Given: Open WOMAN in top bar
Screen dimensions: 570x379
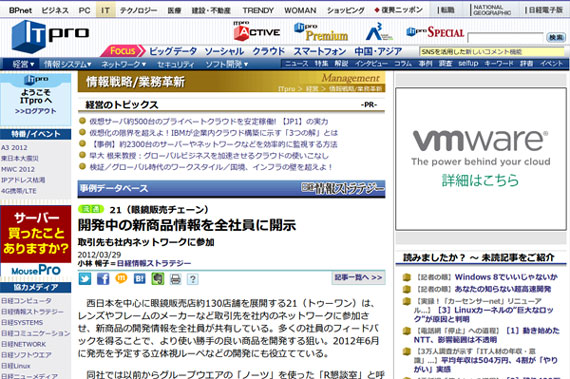Looking at the screenshot, I should [x=300, y=10].
